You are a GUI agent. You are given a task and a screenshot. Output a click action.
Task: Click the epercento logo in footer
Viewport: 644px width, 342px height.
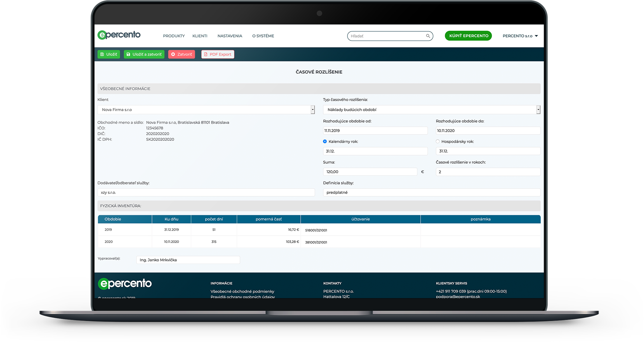[x=125, y=284]
